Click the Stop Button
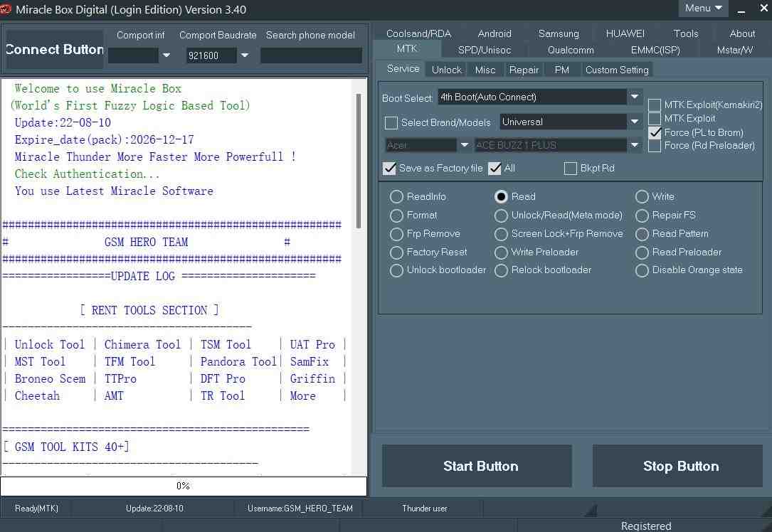 pyautogui.click(x=677, y=466)
